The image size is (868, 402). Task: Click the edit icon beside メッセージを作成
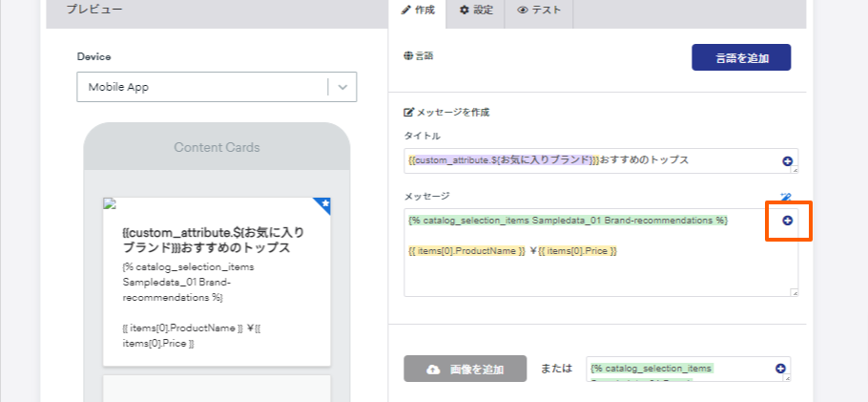coord(408,112)
